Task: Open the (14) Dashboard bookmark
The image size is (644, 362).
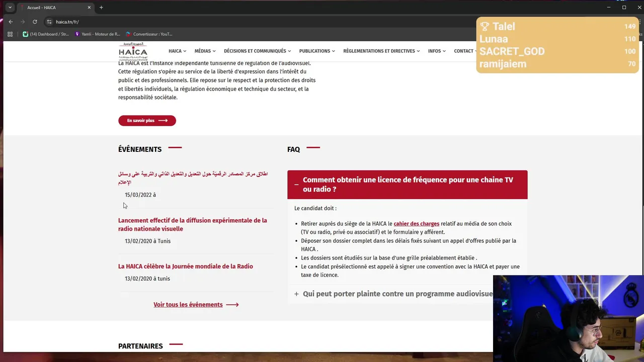Action: click(x=46, y=34)
